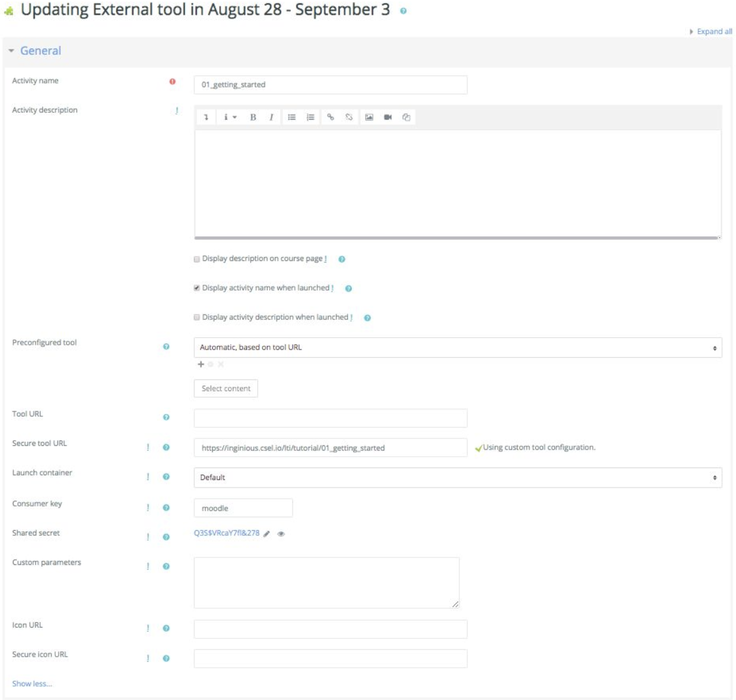Enable Display activity description when launched

(x=197, y=317)
